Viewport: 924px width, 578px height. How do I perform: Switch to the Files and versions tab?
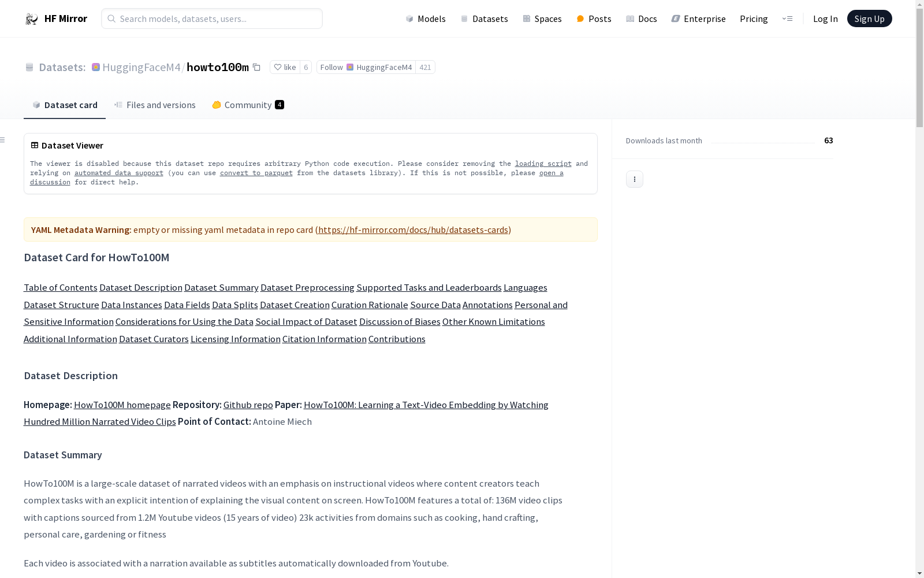pos(155,105)
